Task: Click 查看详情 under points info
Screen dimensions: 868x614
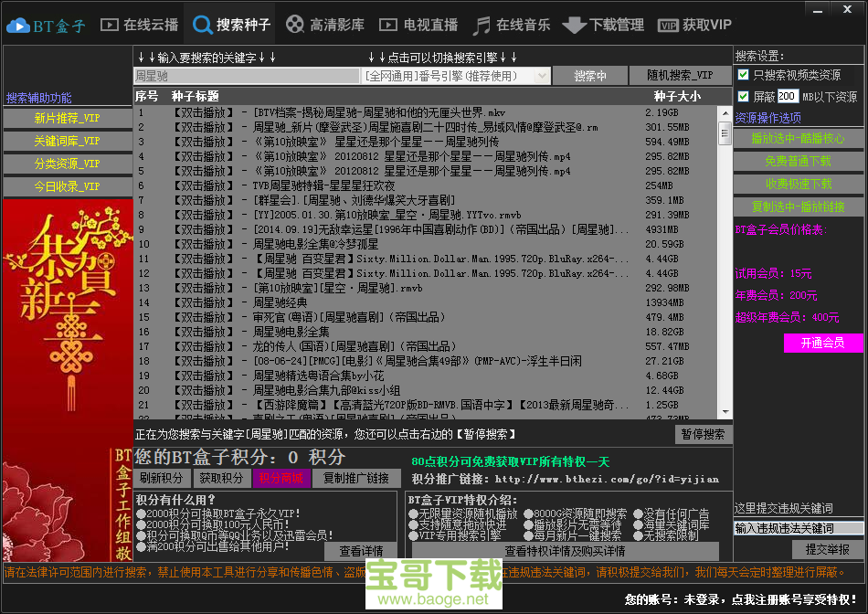Action: [361, 551]
